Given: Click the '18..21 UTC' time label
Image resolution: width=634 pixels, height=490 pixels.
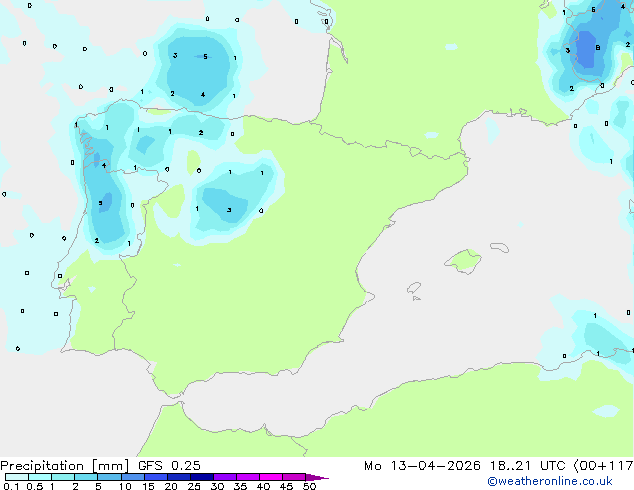Looking at the screenshot, I should click(528, 466).
